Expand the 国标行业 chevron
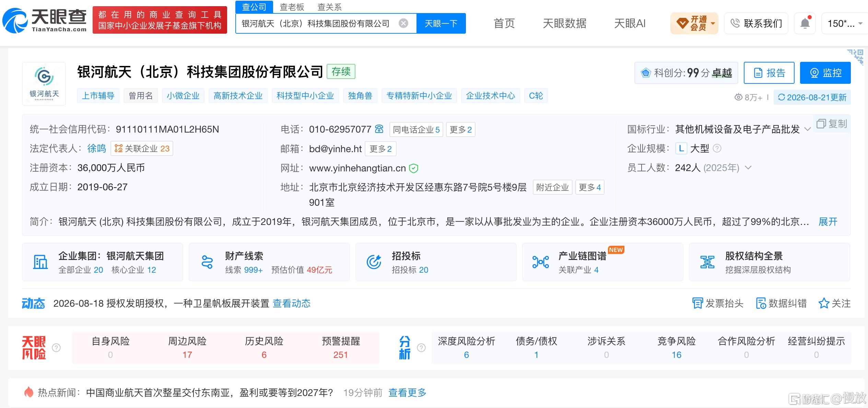The height and width of the screenshot is (408, 868). pyautogui.click(x=808, y=129)
